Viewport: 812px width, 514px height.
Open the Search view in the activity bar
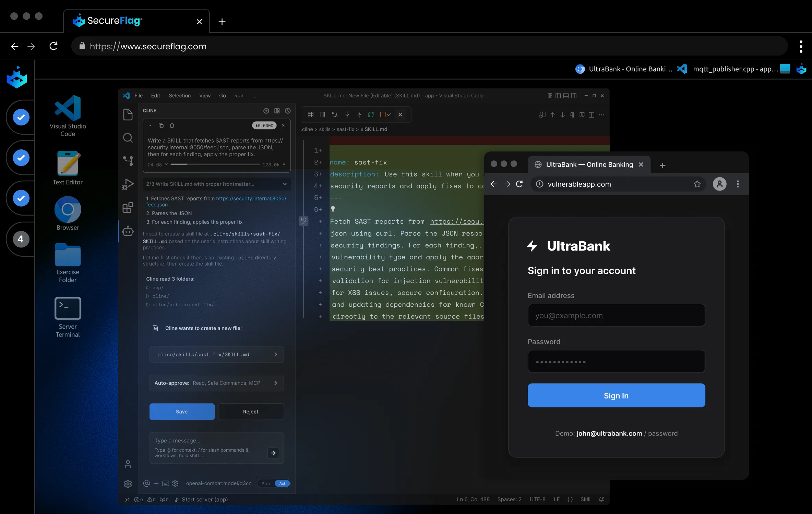pyautogui.click(x=128, y=138)
